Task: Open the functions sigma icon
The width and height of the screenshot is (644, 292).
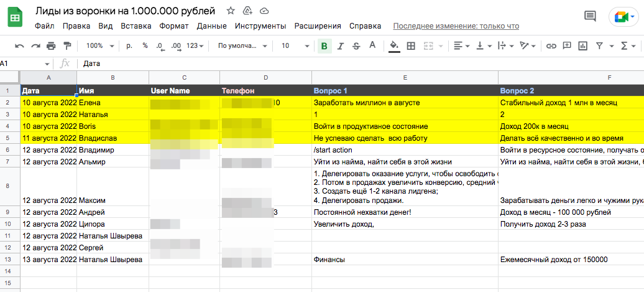Action: pyautogui.click(x=624, y=45)
